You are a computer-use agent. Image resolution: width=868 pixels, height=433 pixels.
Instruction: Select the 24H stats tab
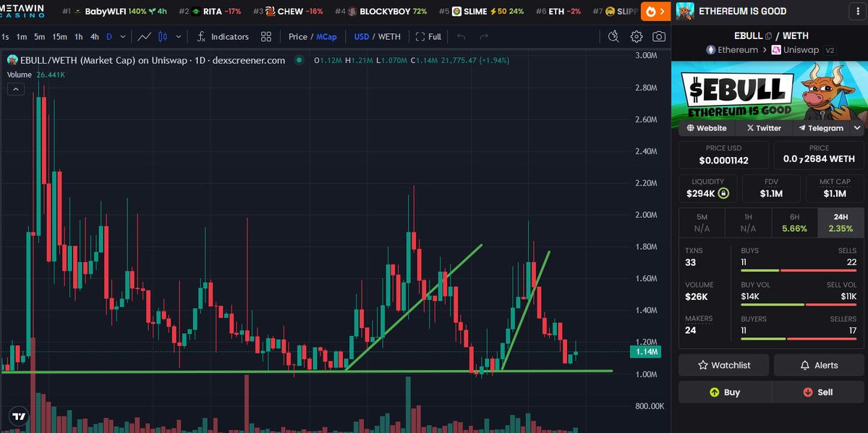(x=840, y=222)
